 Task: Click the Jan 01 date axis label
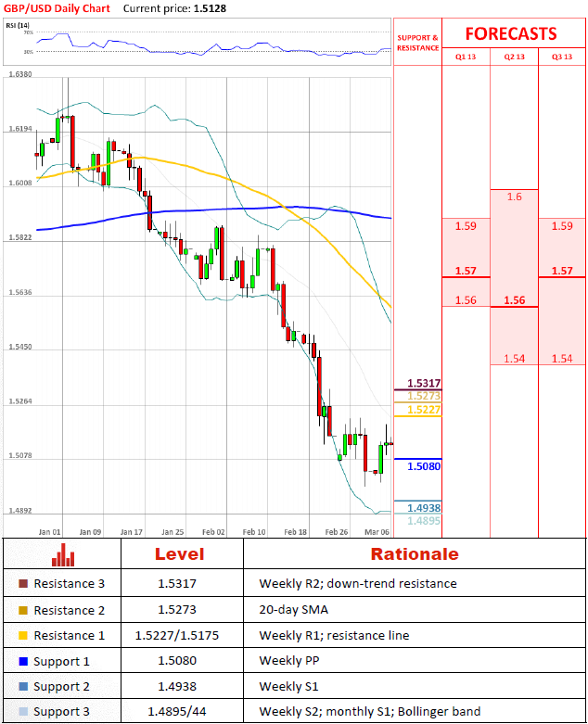(x=49, y=532)
